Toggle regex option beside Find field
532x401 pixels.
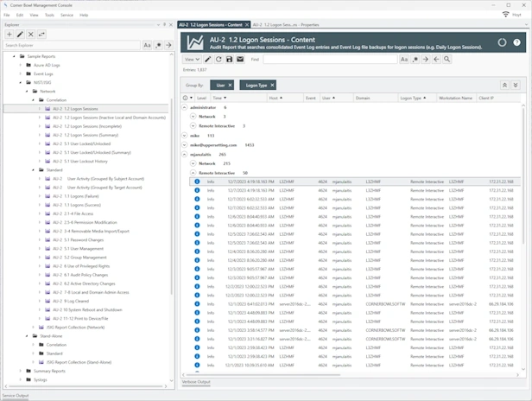415,59
